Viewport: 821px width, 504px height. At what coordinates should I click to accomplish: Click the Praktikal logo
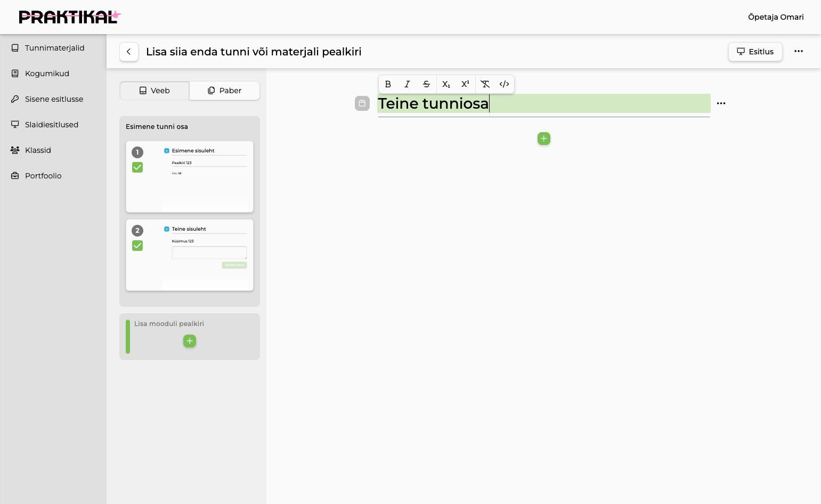point(70,17)
